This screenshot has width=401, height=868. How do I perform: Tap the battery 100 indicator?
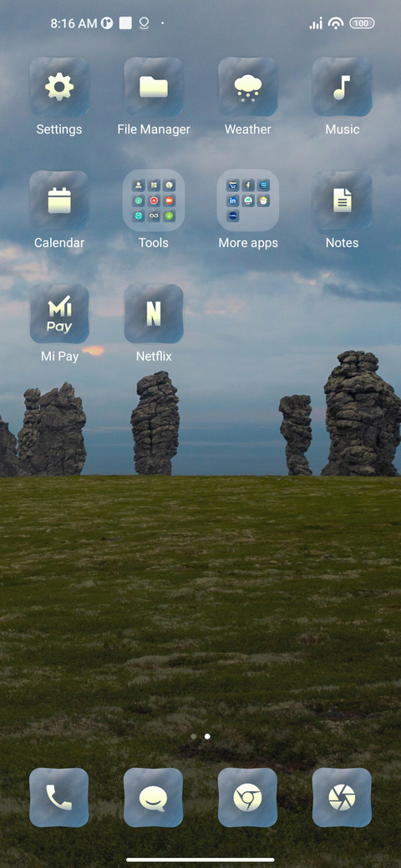(362, 23)
